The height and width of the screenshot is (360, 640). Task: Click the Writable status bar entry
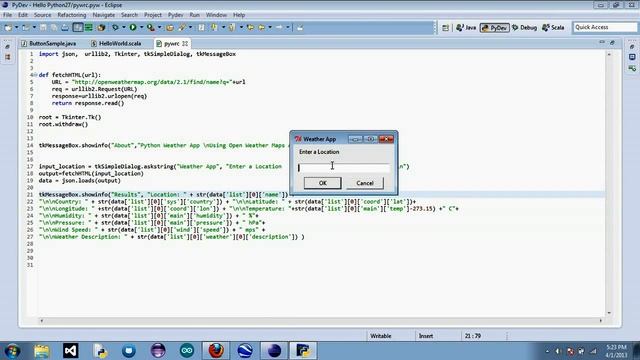pos(380,336)
